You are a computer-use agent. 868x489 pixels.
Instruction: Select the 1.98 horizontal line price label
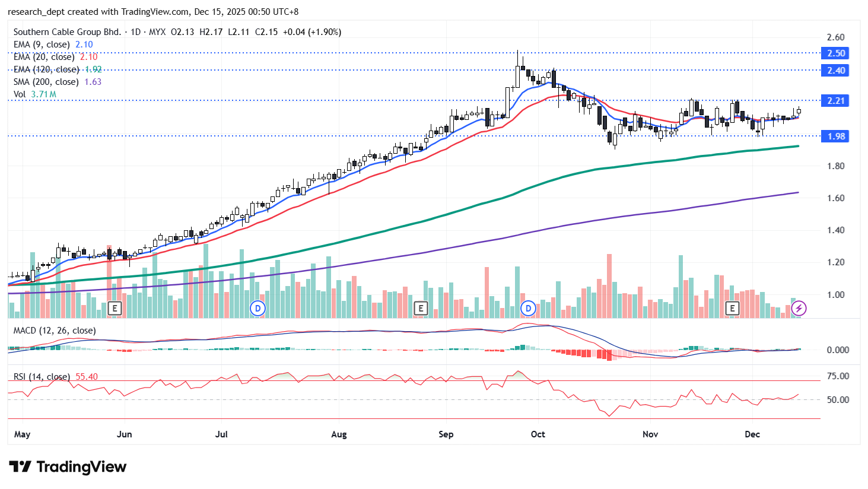(835, 136)
